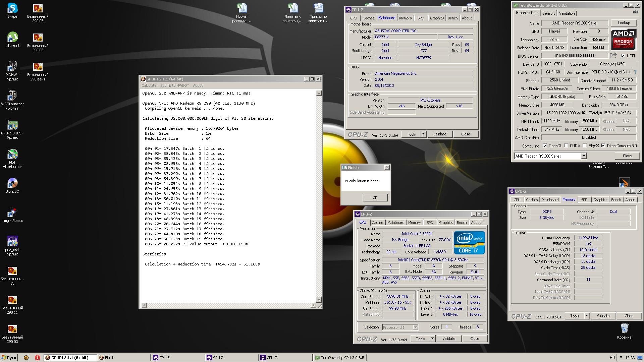
Task: Open Tools dropdown arrow in CPU-Z CPU window
Action: [432, 339]
